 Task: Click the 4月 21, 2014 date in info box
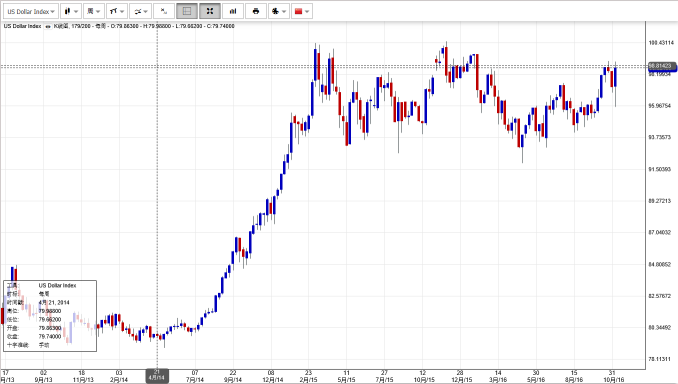[x=54, y=302]
